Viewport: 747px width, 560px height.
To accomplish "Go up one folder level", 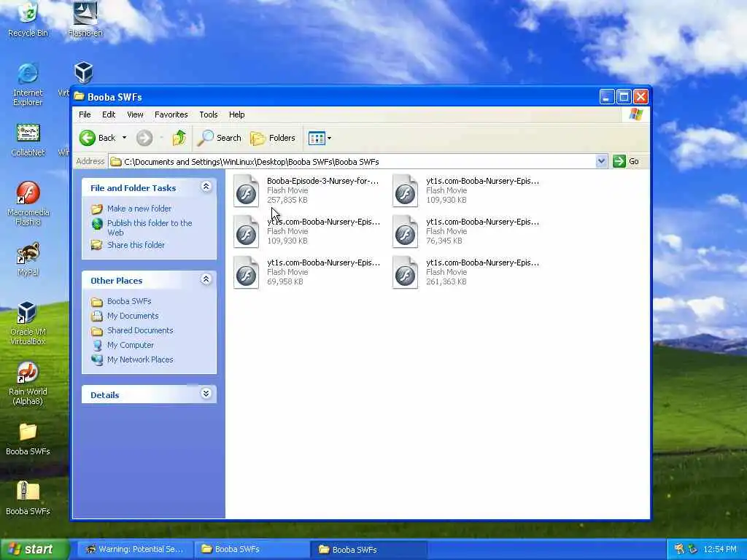I will (179, 138).
